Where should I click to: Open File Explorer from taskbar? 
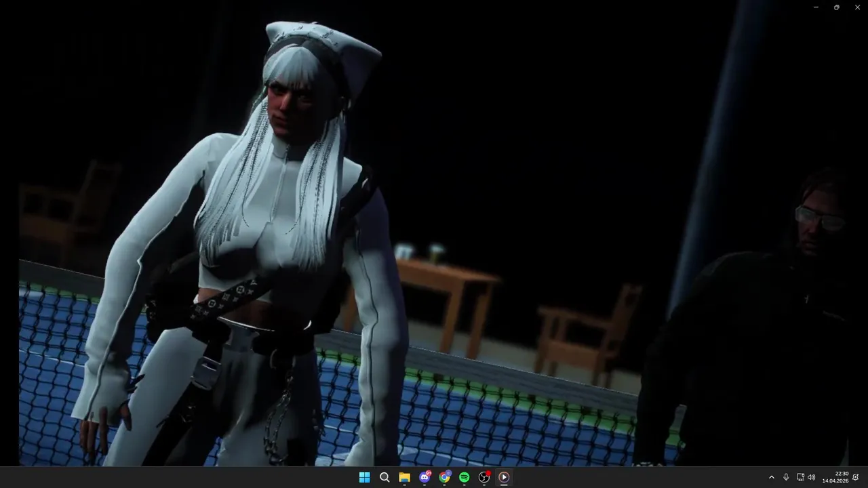[x=404, y=477]
